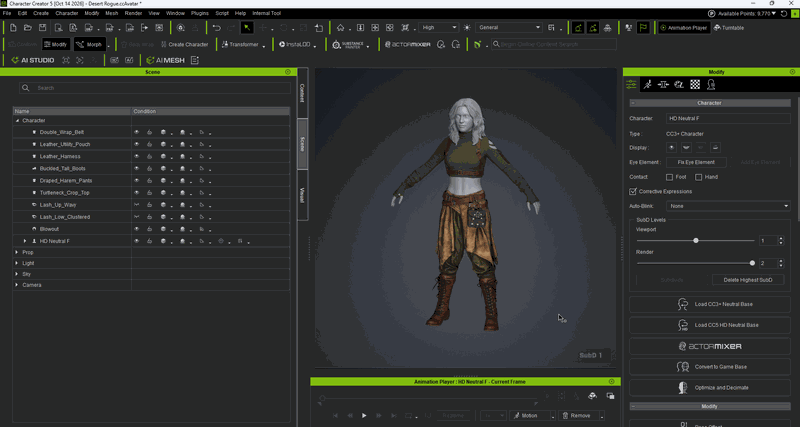Click Load CC3+ Neutral Base button
This screenshot has width=800, height=427.
coord(710,305)
